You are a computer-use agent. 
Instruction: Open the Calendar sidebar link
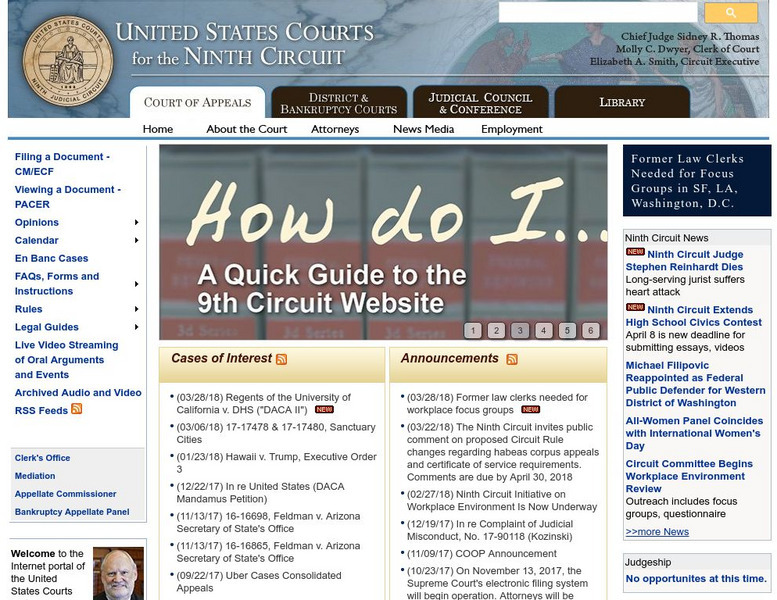click(x=37, y=240)
